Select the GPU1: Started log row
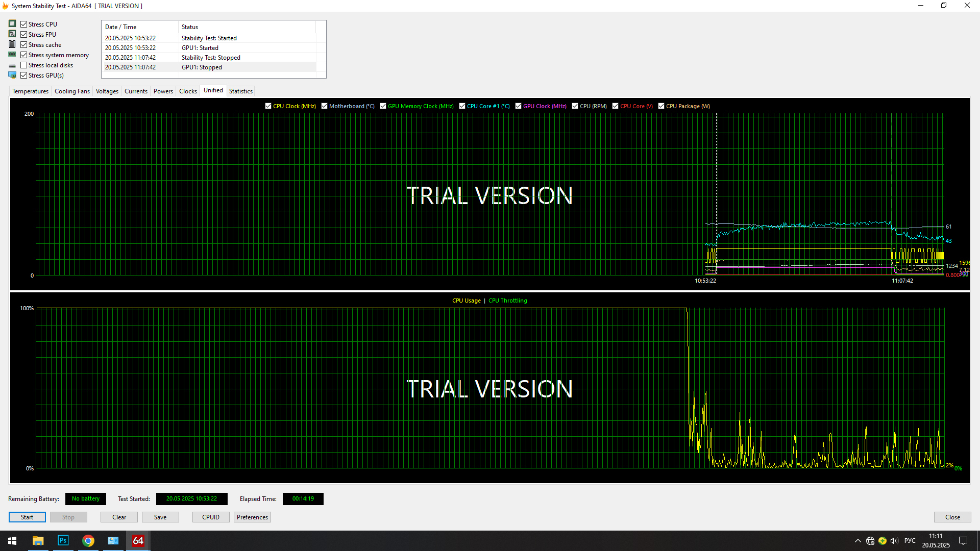Image resolution: width=980 pixels, height=551 pixels. click(209, 48)
